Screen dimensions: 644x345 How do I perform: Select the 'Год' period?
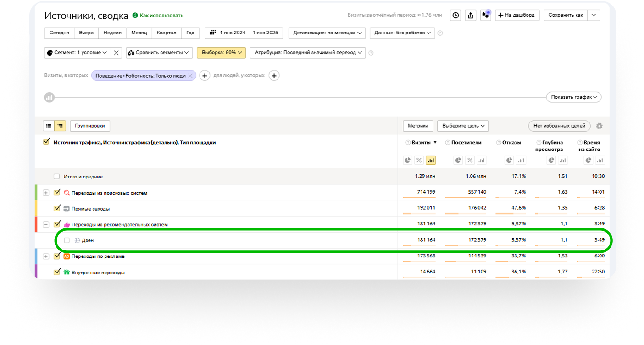point(190,33)
